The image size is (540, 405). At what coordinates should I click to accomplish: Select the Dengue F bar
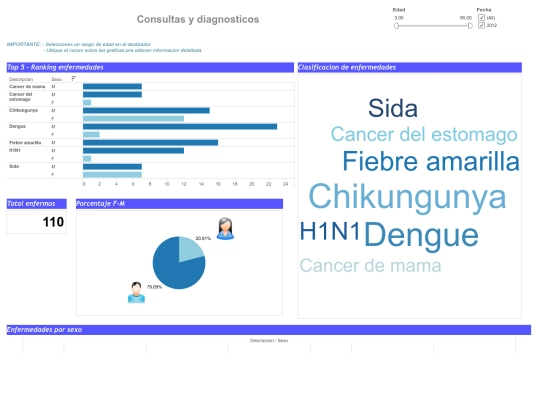point(91,134)
